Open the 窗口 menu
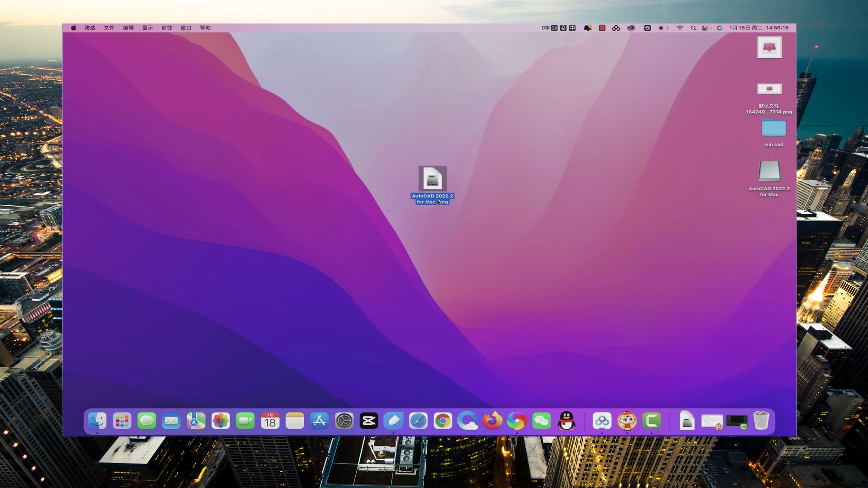Viewport: 868px width, 488px height. [x=186, y=28]
